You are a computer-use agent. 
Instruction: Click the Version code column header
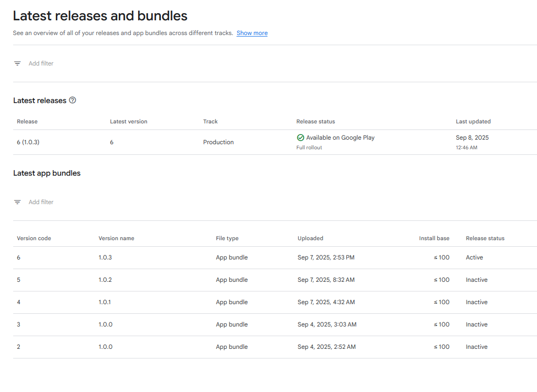[x=34, y=239]
